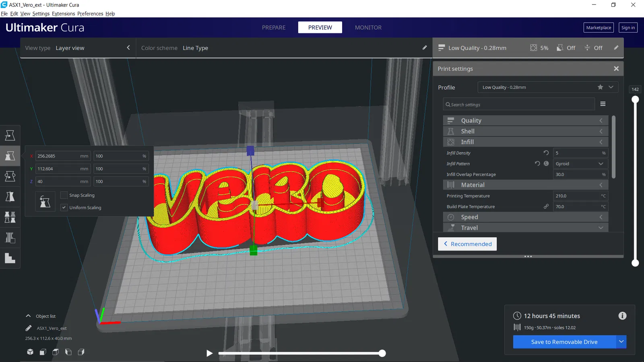Collapse the View type panel
The height and width of the screenshot is (362, 644).
click(x=128, y=48)
